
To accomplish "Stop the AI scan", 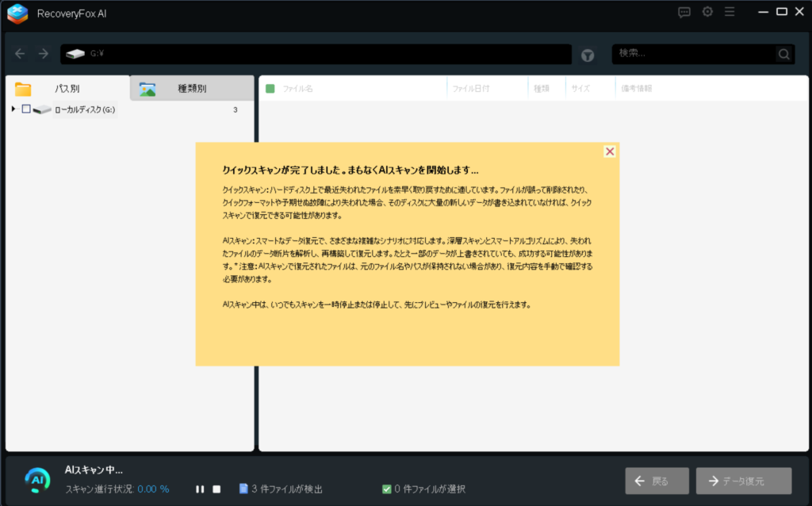I will [x=216, y=489].
